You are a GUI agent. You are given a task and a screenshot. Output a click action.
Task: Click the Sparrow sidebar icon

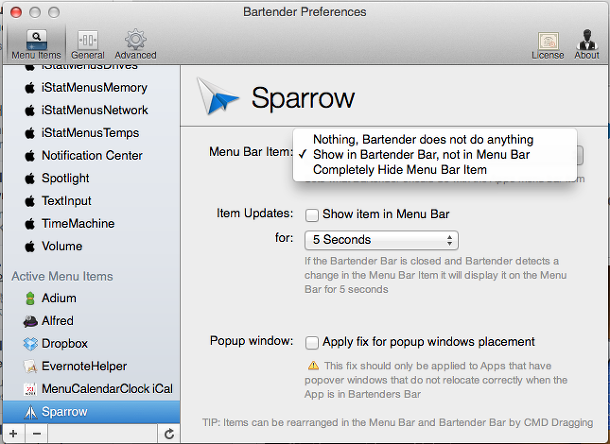[x=30, y=412]
